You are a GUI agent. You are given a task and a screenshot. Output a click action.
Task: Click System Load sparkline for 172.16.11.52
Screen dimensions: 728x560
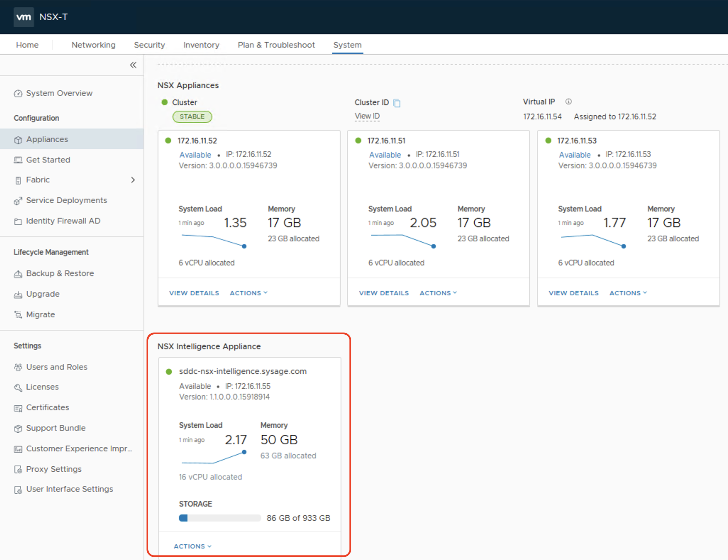click(214, 240)
